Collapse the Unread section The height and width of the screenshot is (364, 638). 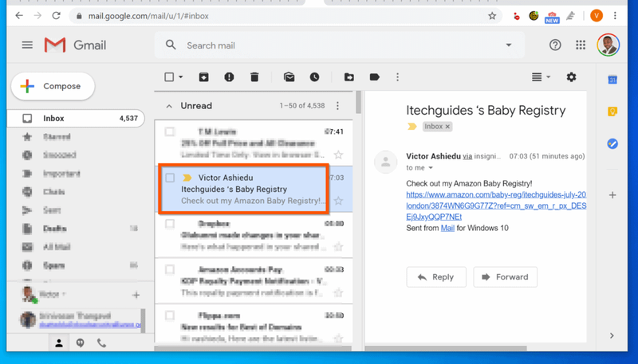tap(169, 106)
